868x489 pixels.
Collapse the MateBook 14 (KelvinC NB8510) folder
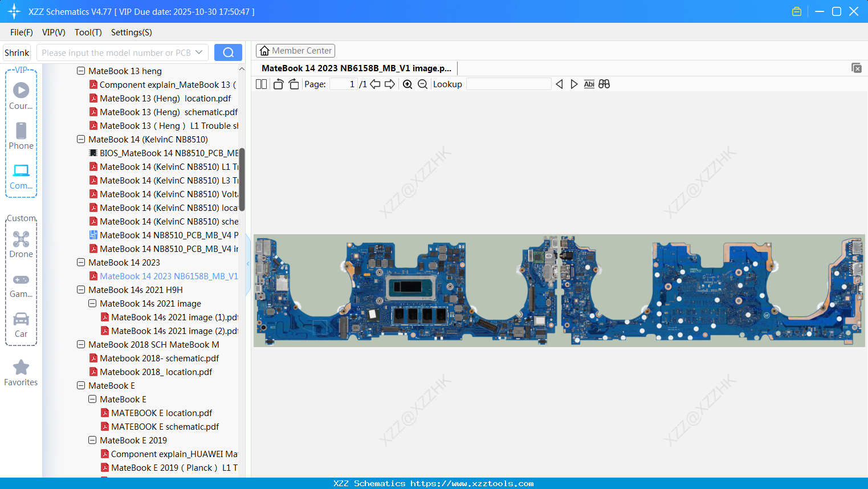pyautogui.click(x=81, y=139)
